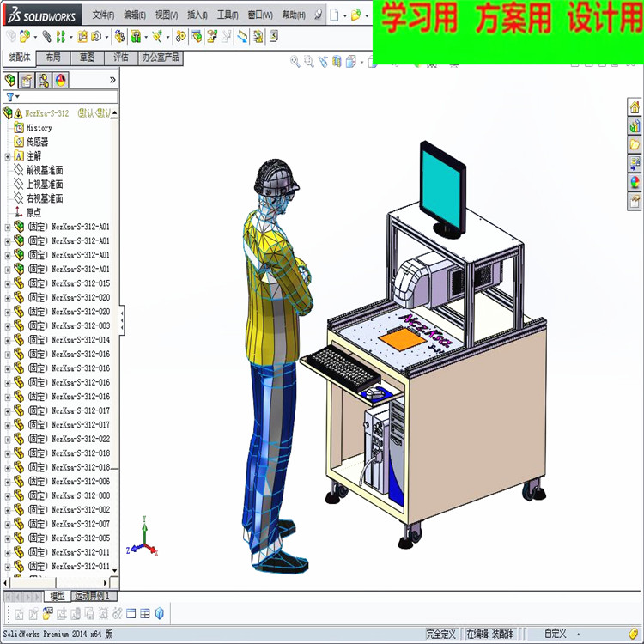Collapse the FeatureManager panel handle
The image size is (644, 644).
pos(122,320)
